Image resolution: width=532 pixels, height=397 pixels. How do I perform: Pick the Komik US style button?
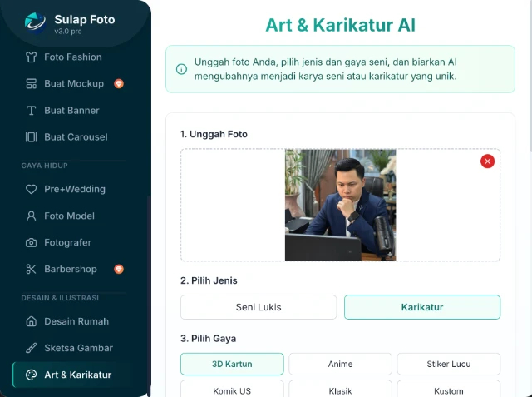(232, 390)
